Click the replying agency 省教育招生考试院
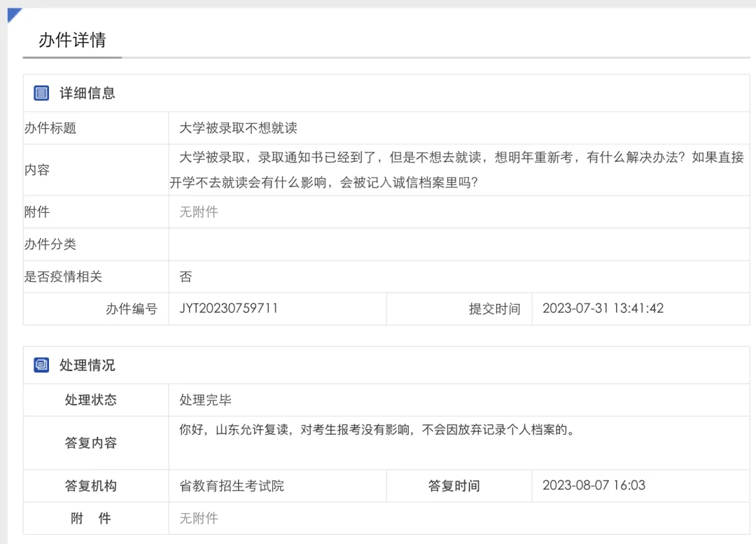 click(232, 486)
